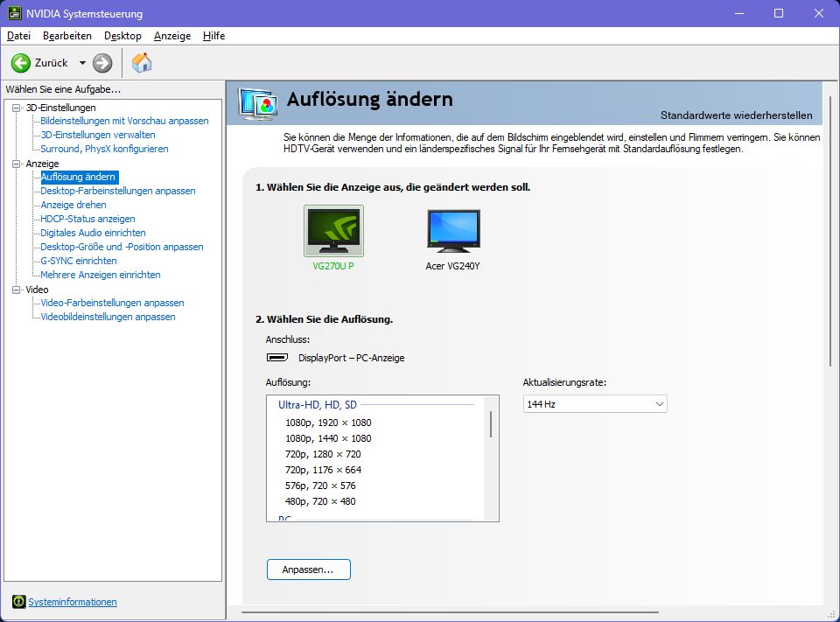This screenshot has height=622, width=840.
Task: Open Anzeige drehen
Action: tap(73, 205)
